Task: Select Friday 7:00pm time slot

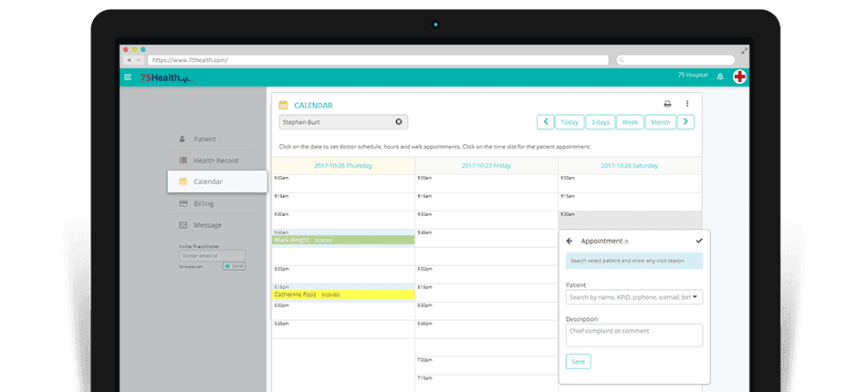Action: 486,366
